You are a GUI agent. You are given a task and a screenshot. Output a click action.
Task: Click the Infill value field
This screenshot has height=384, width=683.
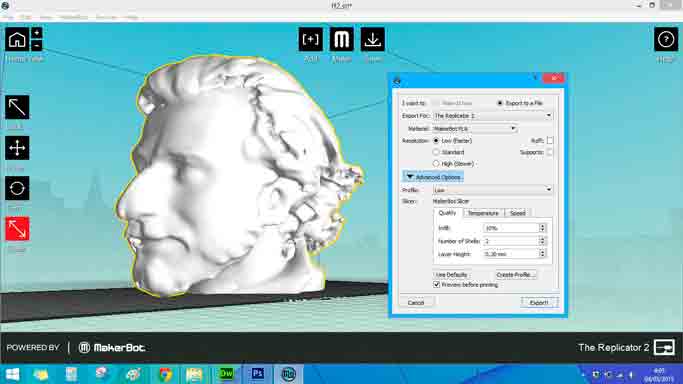click(x=511, y=228)
